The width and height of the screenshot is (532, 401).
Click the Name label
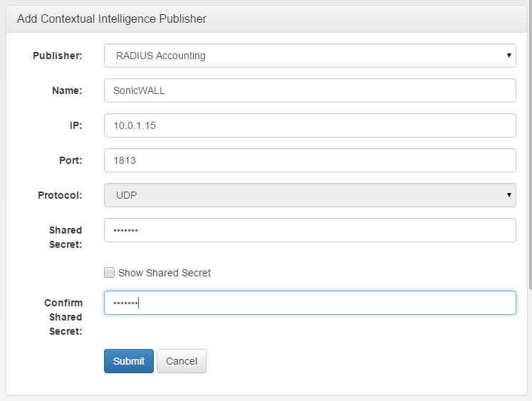pos(67,90)
